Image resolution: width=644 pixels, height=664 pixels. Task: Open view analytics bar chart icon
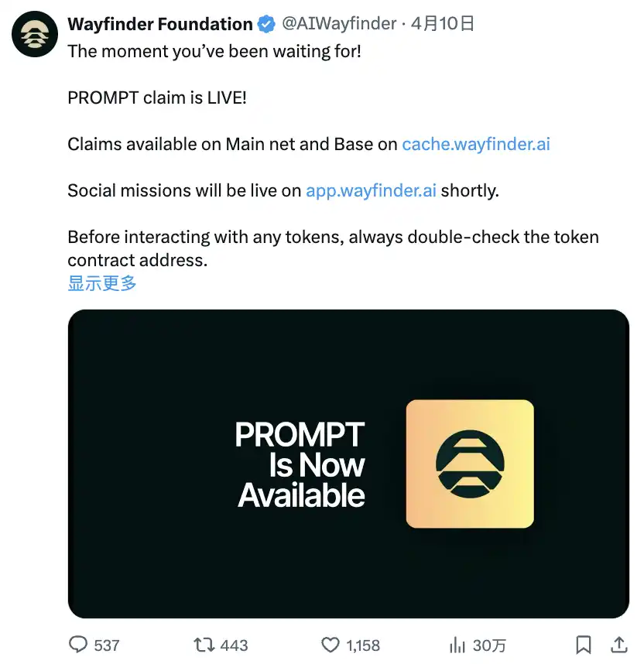click(457, 645)
